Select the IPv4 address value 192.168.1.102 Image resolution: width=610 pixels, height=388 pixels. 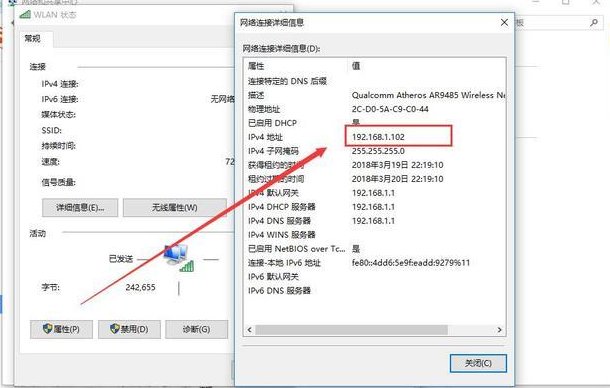click(378, 137)
